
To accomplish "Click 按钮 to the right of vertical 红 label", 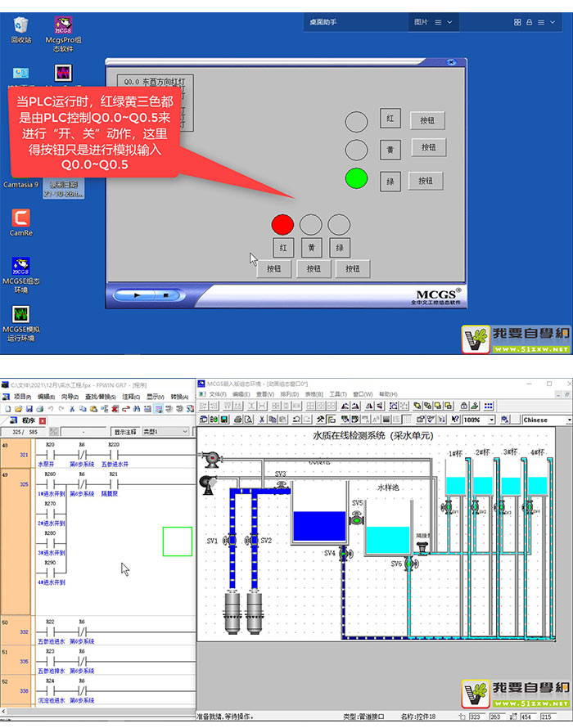I will [x=427, y=120].
